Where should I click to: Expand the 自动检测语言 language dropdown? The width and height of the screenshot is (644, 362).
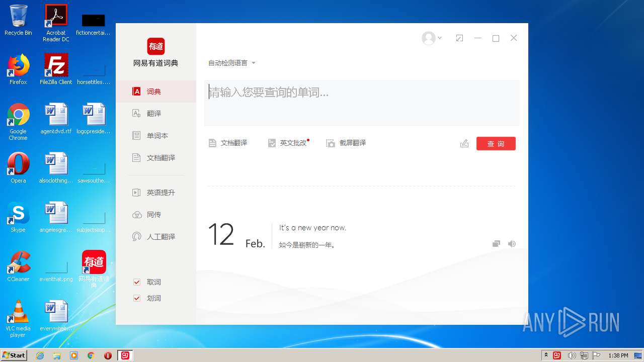click(232, 63)
